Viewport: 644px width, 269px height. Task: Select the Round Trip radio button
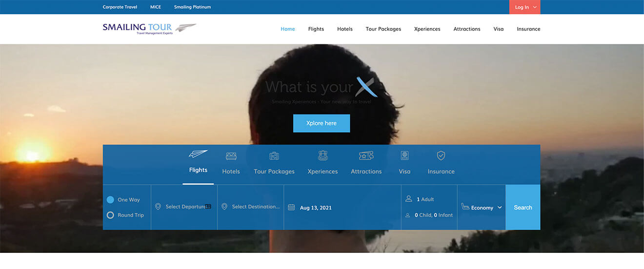pos(110,215)
